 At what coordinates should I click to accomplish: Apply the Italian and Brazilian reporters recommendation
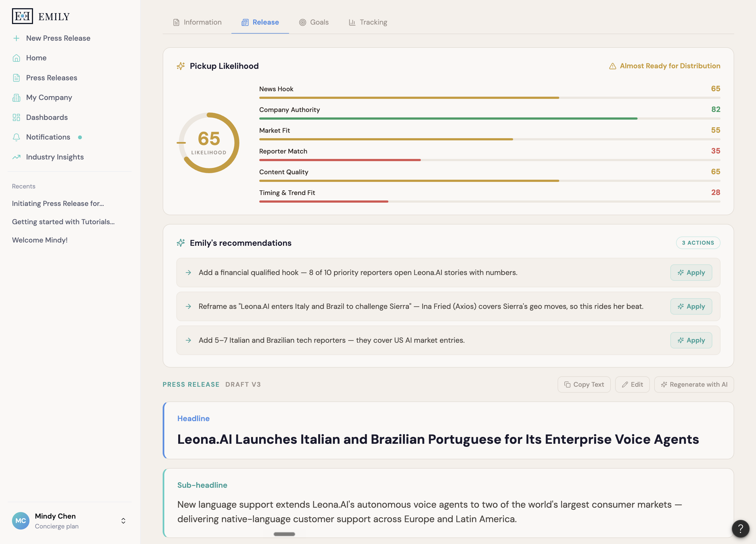point(691,340)
